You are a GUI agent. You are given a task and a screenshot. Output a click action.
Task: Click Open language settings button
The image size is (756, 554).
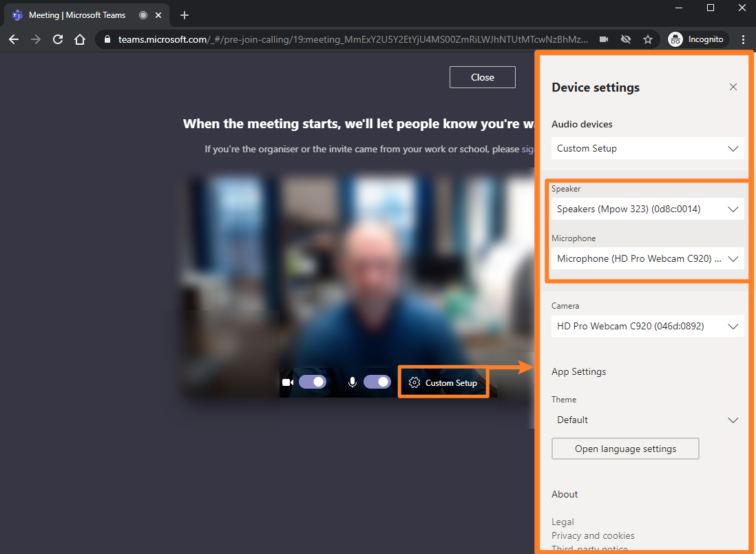click(x=625, y=449)
